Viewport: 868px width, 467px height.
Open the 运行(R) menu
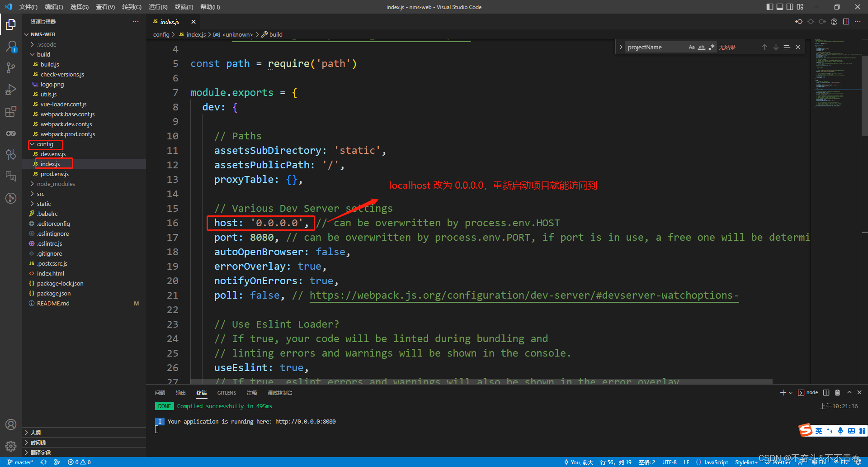158,7
